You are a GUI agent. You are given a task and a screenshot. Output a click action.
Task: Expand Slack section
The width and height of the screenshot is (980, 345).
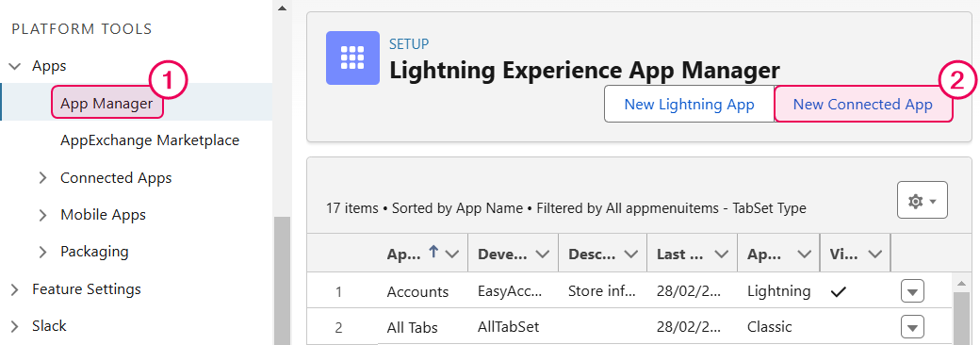tap(14, 326)
